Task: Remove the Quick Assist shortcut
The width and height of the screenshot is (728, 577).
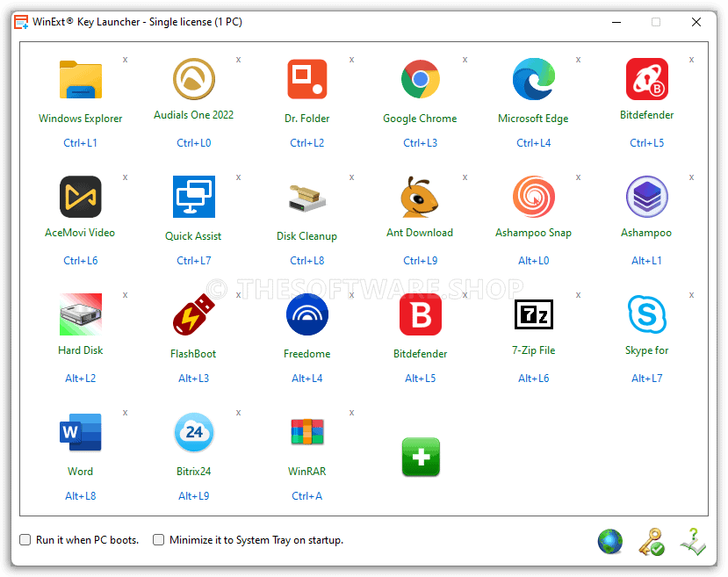Action: (x=238, y=177)
